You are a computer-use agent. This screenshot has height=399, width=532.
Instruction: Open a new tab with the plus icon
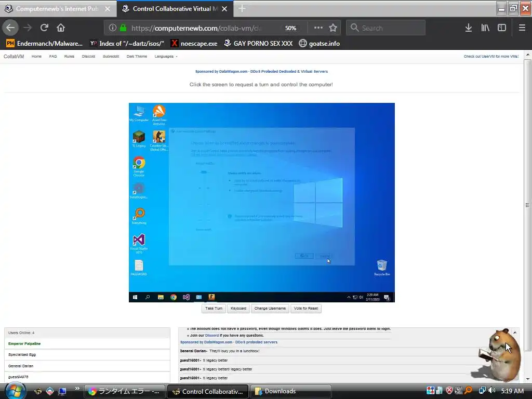(x=242, y=8)
